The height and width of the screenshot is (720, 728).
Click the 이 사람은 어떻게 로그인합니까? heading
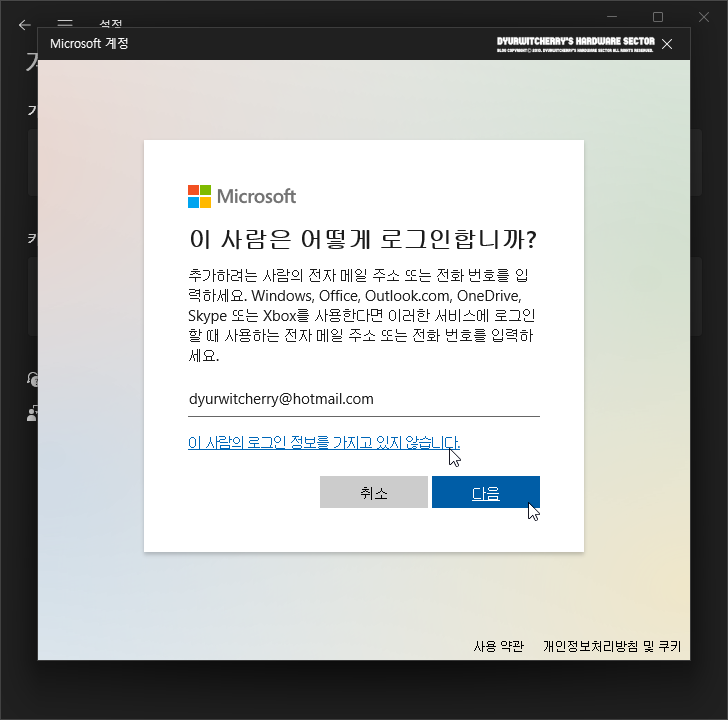(x=363, y=239)
